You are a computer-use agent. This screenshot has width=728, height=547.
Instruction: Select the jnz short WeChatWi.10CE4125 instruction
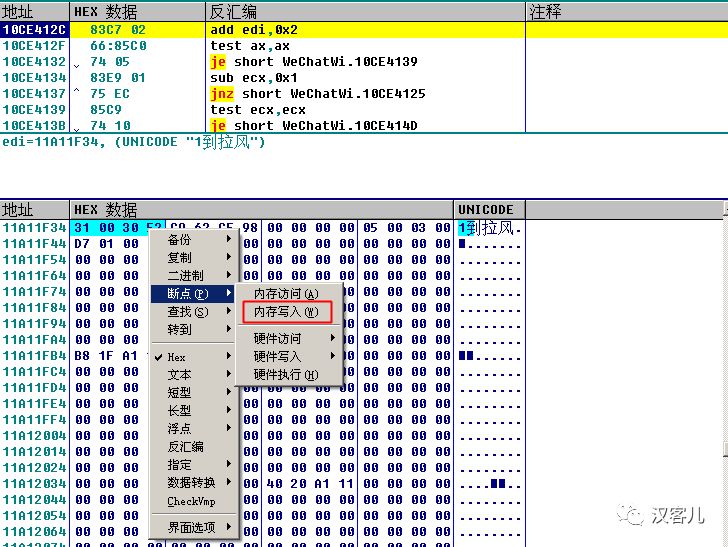coord(318,94)
